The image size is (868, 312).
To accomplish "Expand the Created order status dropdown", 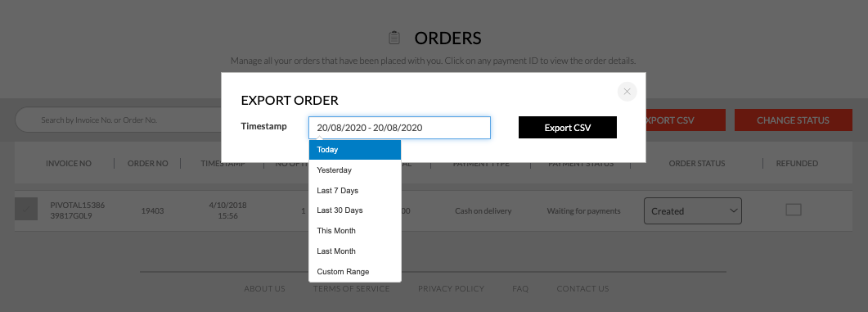I will pos(692,211).
